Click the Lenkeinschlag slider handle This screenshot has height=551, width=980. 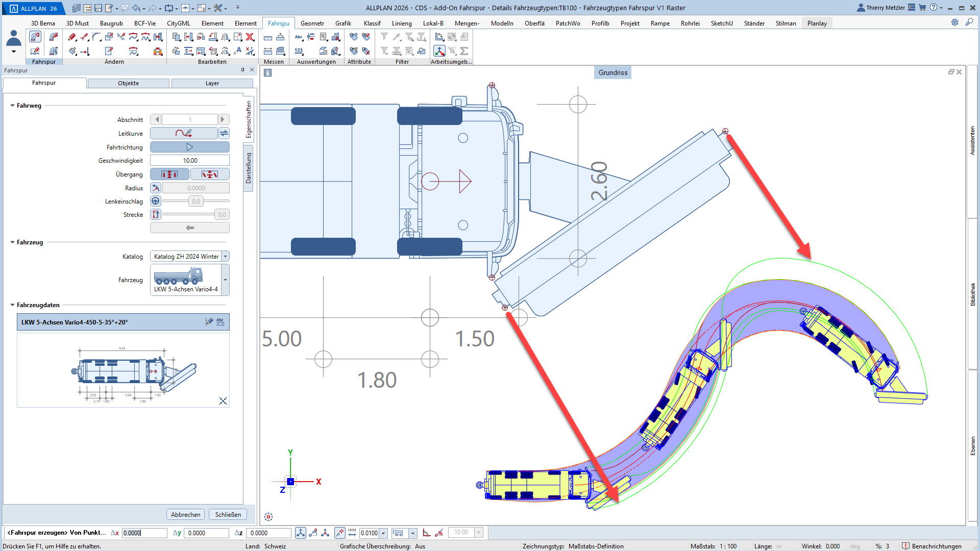[196, 201]
